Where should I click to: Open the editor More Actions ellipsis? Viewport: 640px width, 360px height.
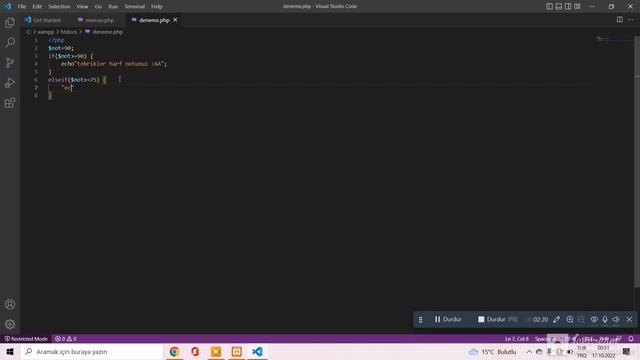coord(630,20)
